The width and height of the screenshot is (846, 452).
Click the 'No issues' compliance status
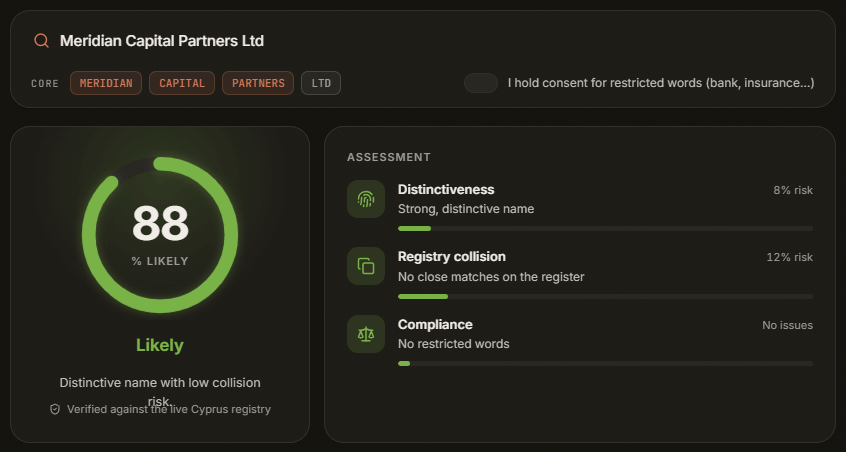click(788, 325)
